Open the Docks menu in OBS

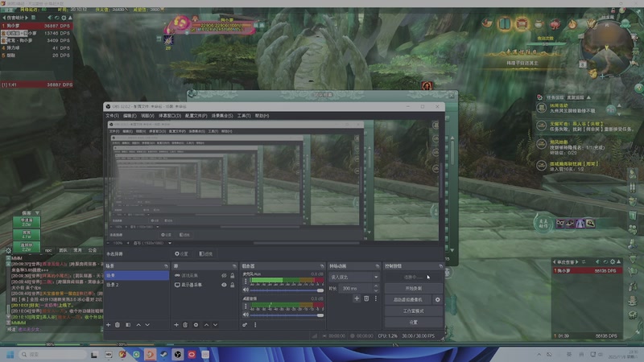[x=170, y=116]
